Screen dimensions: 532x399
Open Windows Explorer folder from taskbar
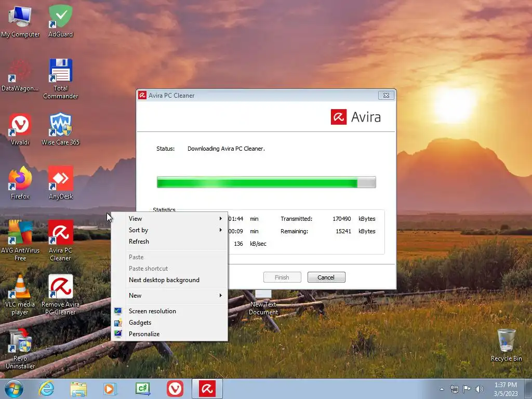coord(79,389)
